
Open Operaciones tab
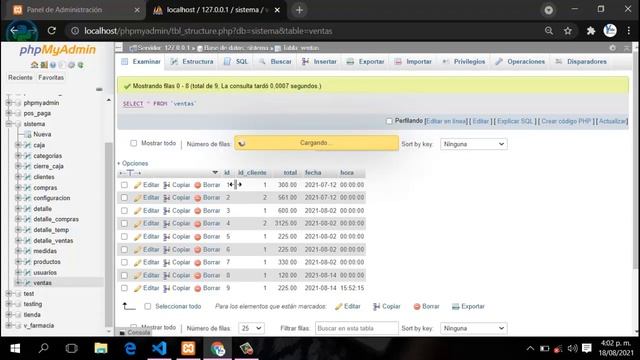click(x=520, y=62)
